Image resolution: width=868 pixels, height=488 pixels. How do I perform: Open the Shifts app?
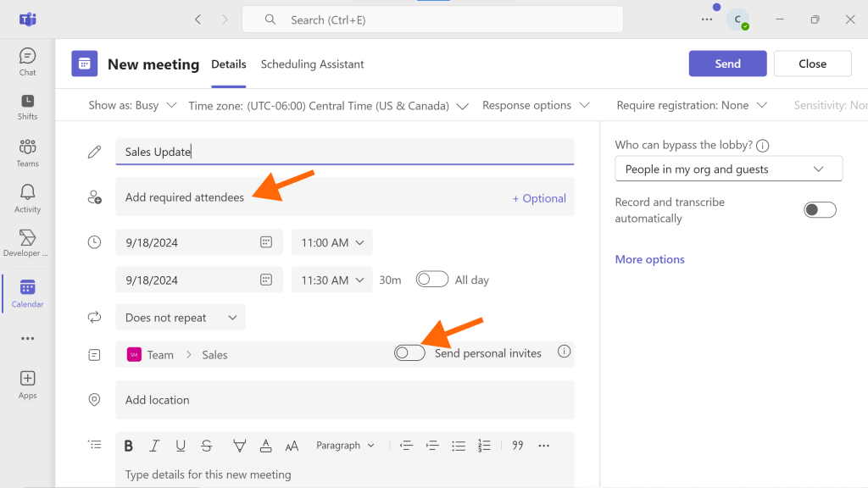pos(27,107)
